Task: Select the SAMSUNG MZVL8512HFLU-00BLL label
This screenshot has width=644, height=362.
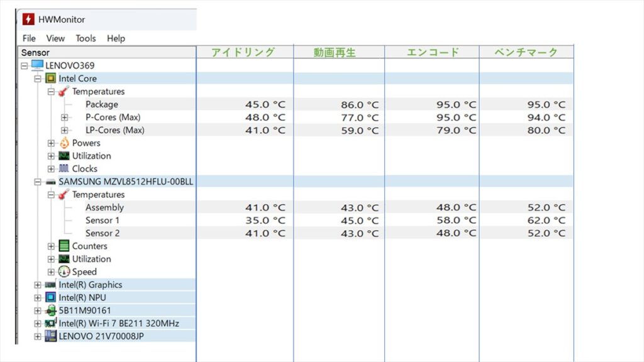Action: [126, 182]
